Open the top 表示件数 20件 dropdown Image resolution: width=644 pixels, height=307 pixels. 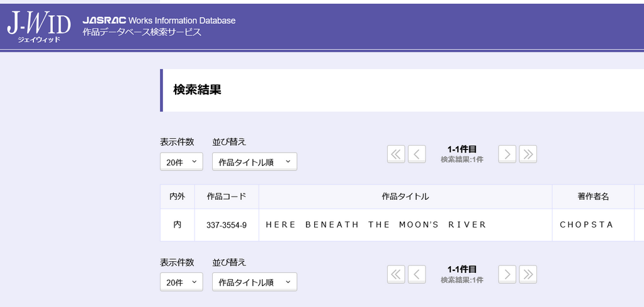tap(181, 162)
